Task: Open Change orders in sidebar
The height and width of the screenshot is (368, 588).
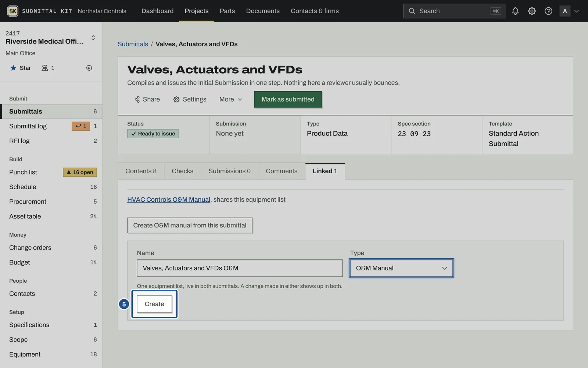Action: pos(51,248)
